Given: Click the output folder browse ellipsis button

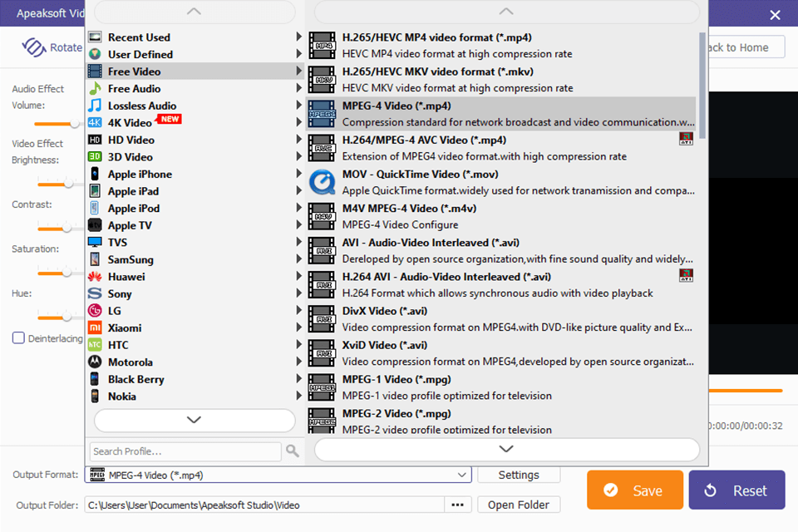Looking at the screenshot, I should (457, 505).
